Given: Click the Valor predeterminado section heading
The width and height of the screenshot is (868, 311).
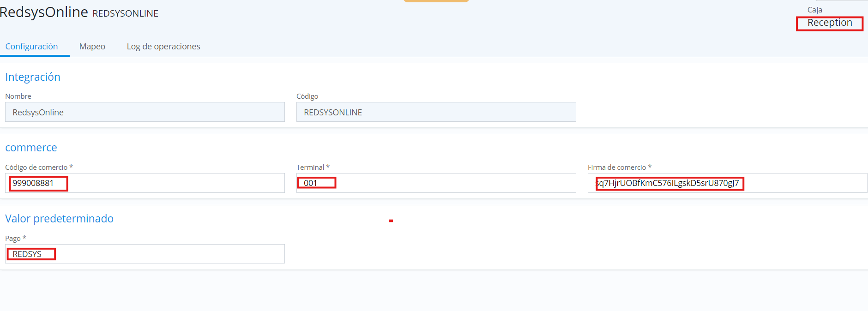Looking at the screenshot, I should click(x=59, y=219).
